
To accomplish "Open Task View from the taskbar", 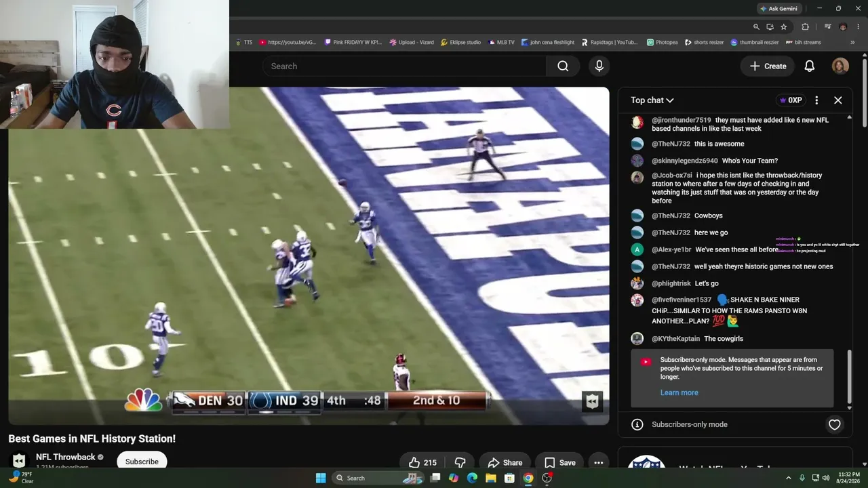I will 435,478.
